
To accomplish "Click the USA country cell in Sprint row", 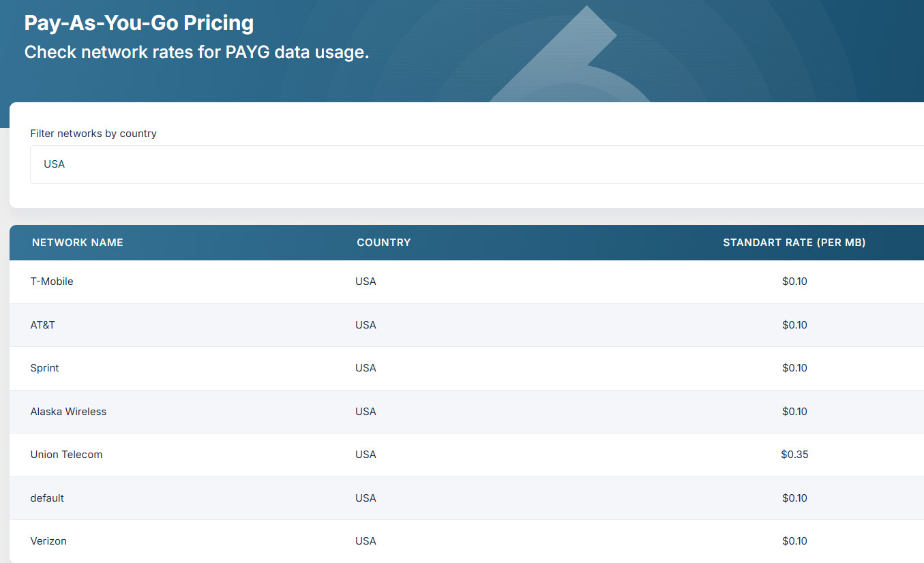I will pos(366,368).
